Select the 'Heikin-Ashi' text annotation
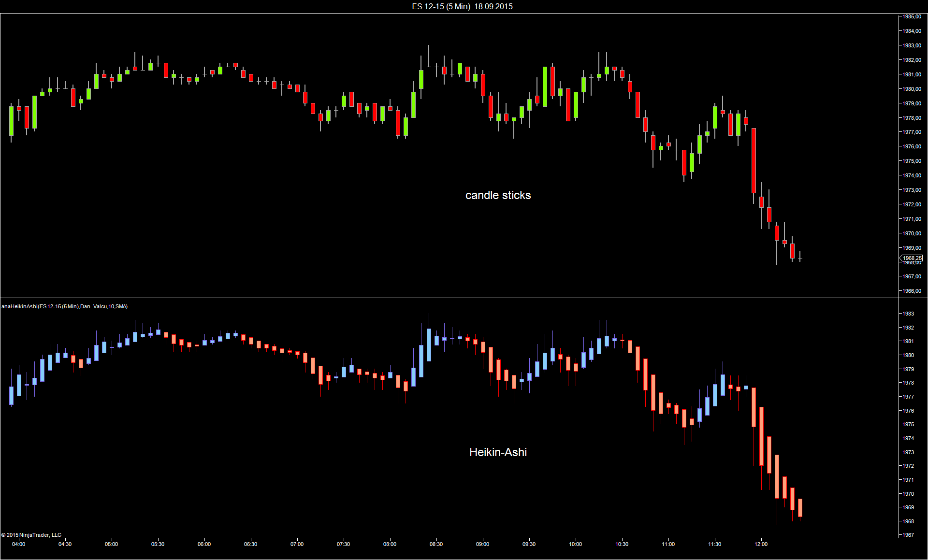Screen dimensions: 928x560 [x=498, y=452]
